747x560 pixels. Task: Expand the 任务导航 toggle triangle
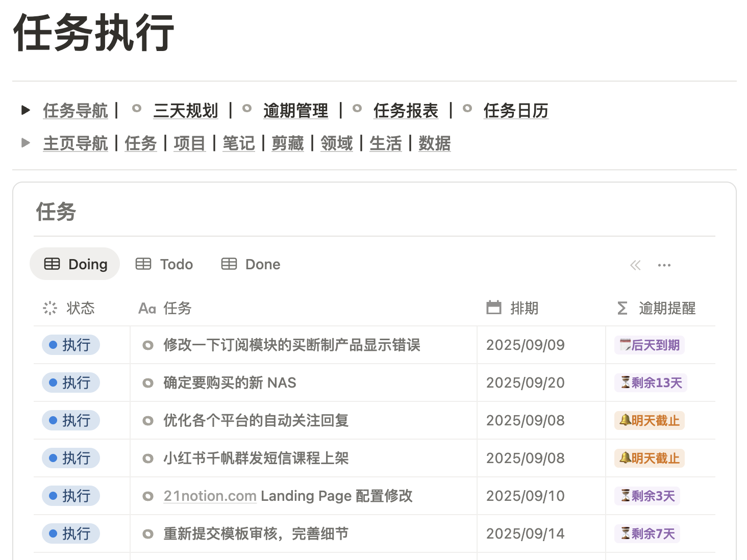(x=26, y=110)
